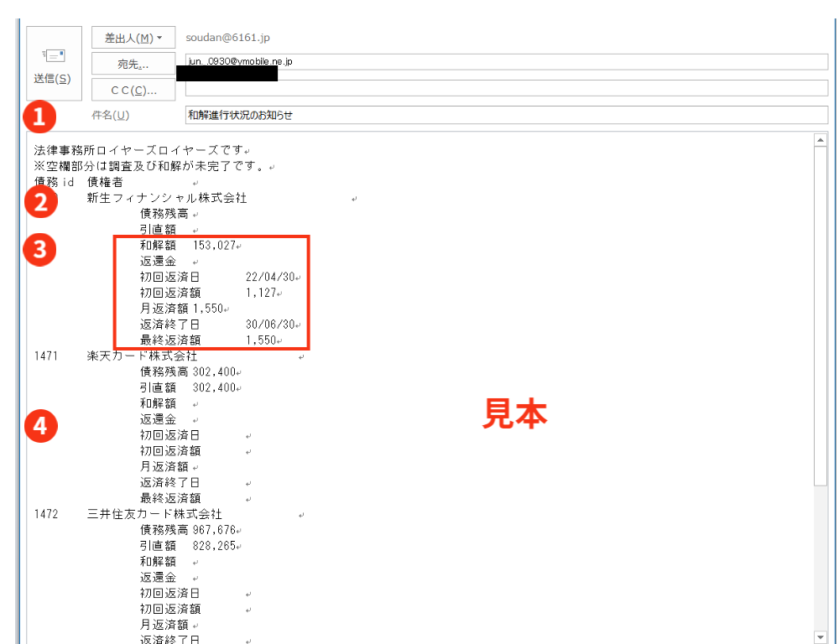Click the message body vertical scrollbar thumb

tap(821, 317)
